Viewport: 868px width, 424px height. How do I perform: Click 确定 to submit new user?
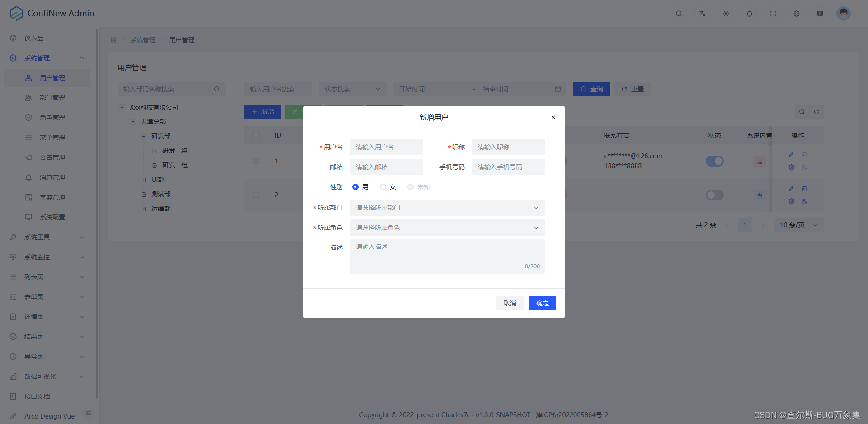pyautogui.click(x=542, y=303)
